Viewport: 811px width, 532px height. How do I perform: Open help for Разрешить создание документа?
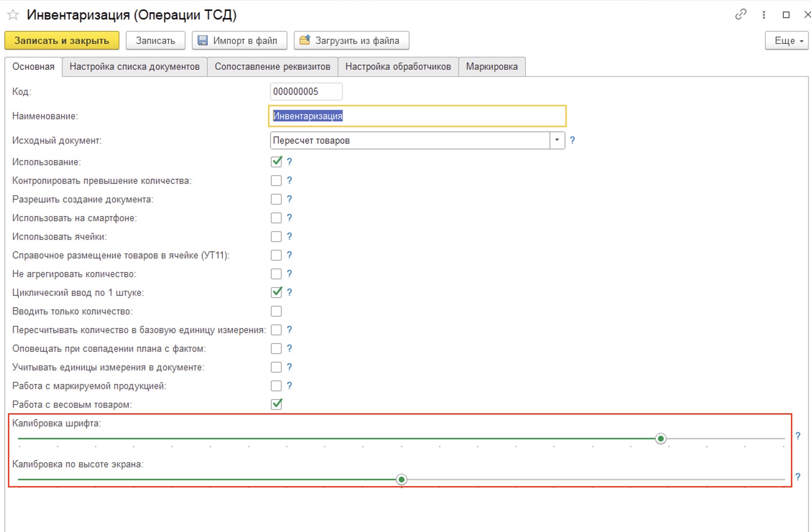[289, 199]
